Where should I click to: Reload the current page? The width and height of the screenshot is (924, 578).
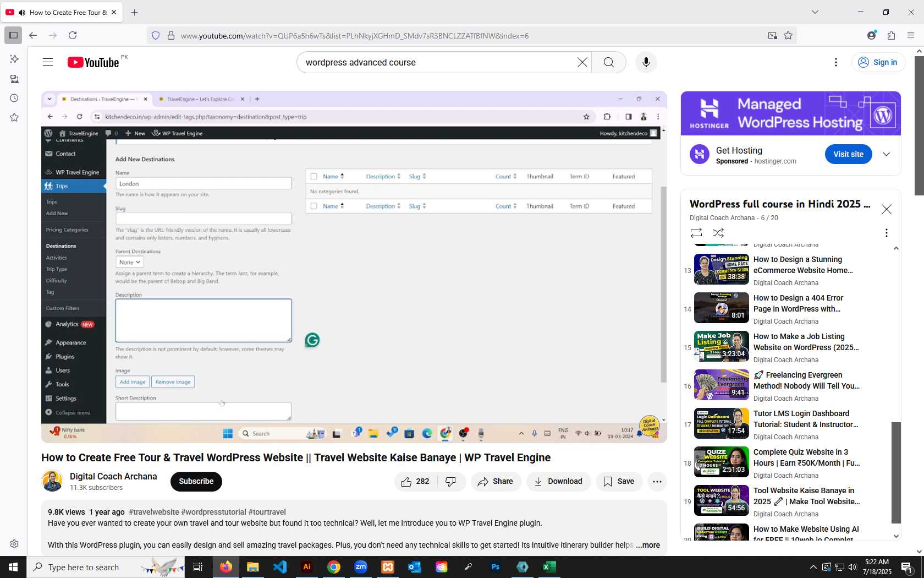73,35
